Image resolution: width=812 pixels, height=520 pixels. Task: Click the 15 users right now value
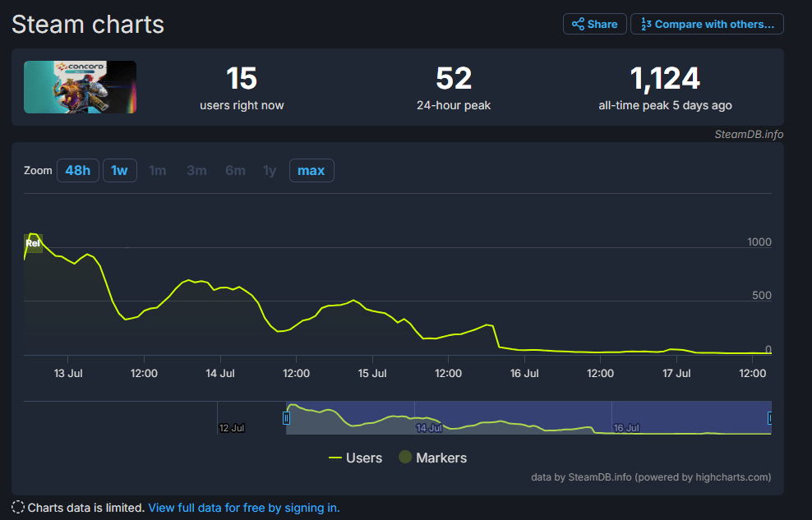pos(242,79)
